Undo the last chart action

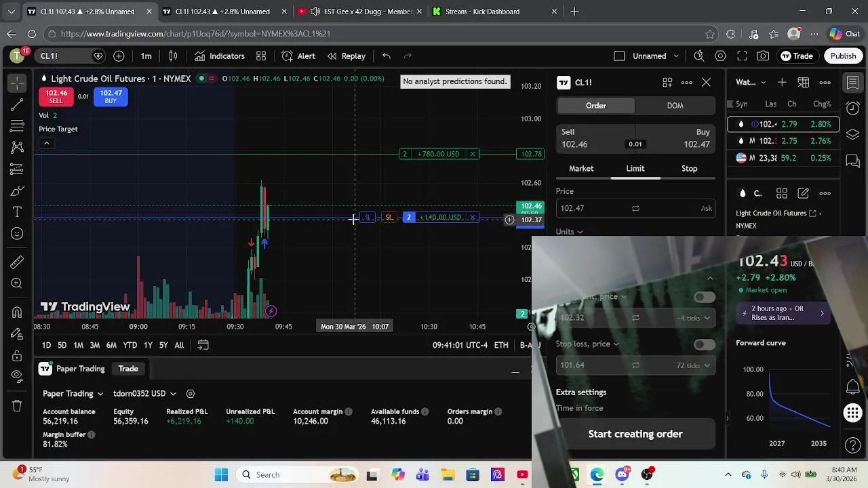click(387, 56)
